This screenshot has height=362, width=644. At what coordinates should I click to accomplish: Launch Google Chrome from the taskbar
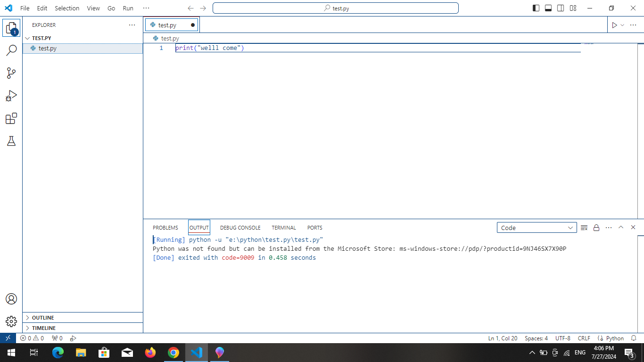click(x=173, y=353)
